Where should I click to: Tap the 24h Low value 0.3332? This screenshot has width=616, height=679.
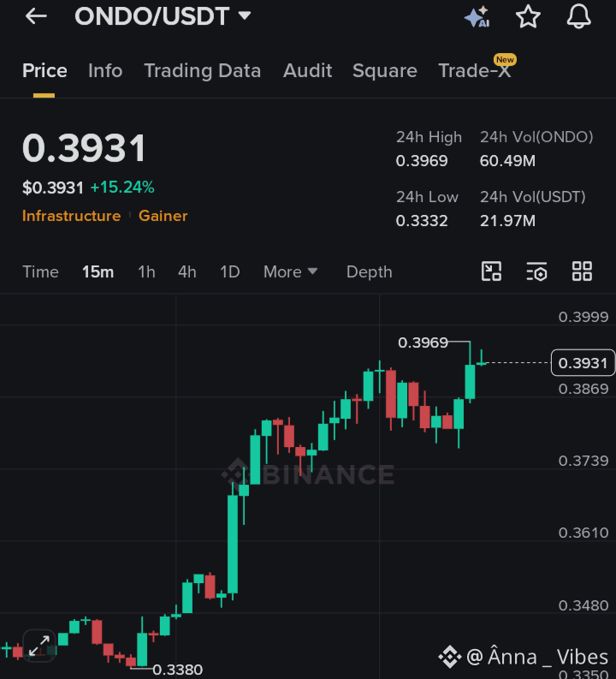422,221
